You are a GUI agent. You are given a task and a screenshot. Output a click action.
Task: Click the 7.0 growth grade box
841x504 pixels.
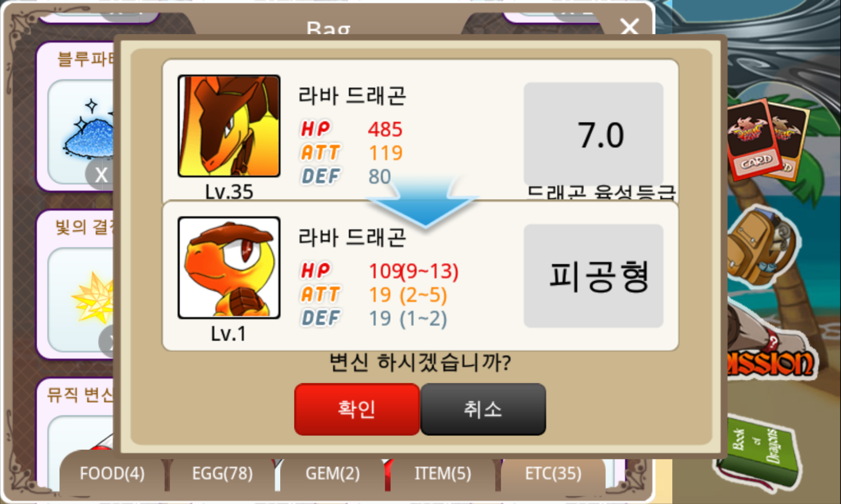594,134
